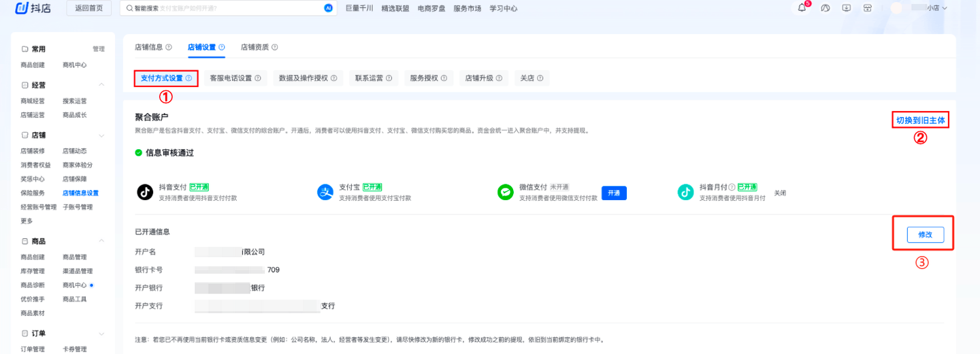
Task: Select the 店铺升级 sub-tab
Action: 483,78
